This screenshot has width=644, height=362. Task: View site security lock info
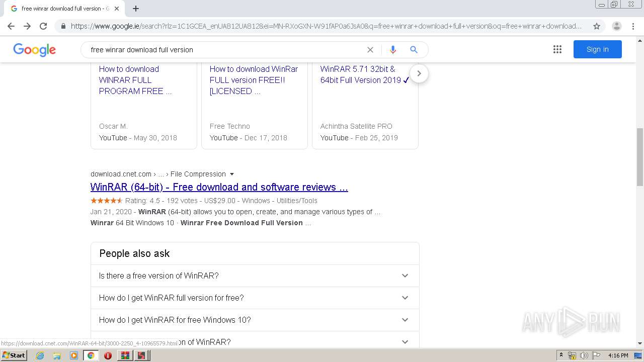tap(63, 26)
